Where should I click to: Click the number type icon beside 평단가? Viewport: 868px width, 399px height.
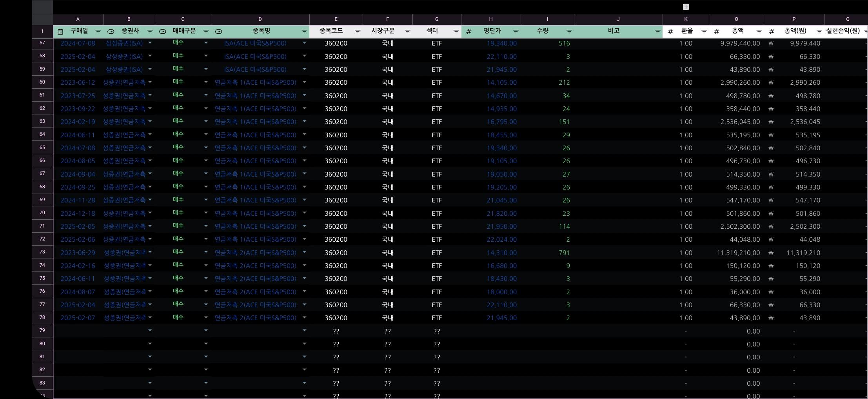click(469, 31)
